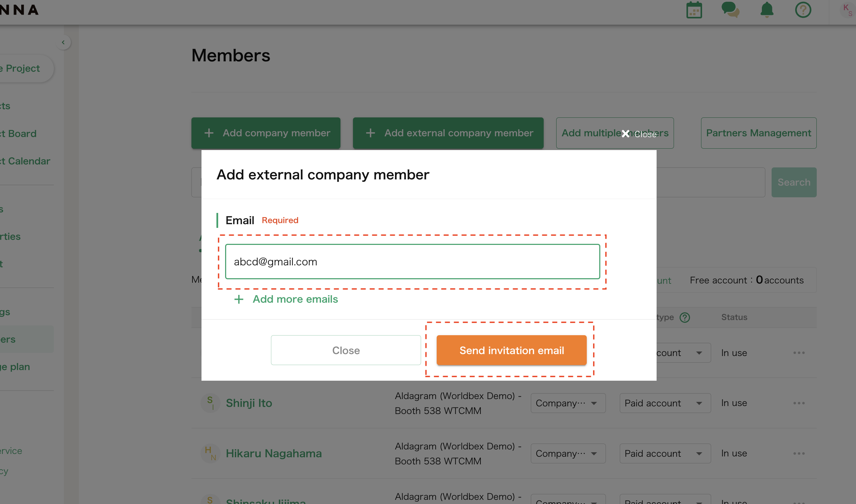Click the plus icon for more emails
Image resolution: width=856 pixels, height=504 pixels.
pos(239,299)
